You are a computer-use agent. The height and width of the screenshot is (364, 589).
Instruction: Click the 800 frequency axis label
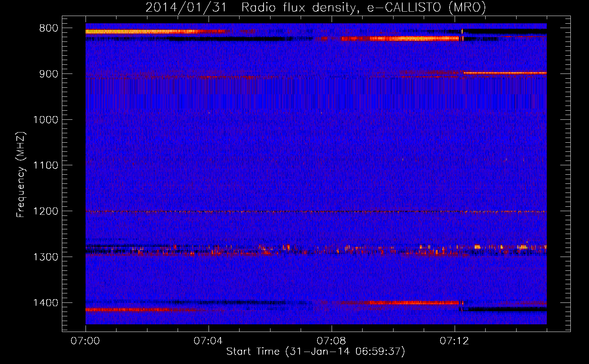coord(49,28)
